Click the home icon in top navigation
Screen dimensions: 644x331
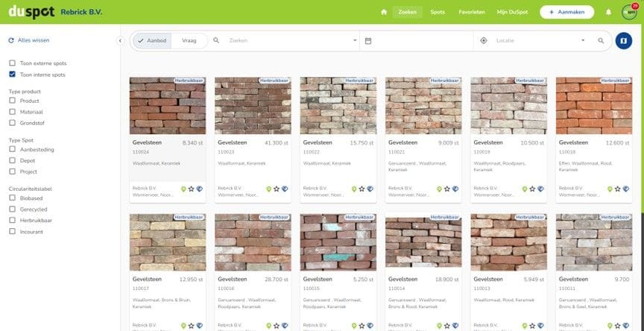click(x=384, y=12)
